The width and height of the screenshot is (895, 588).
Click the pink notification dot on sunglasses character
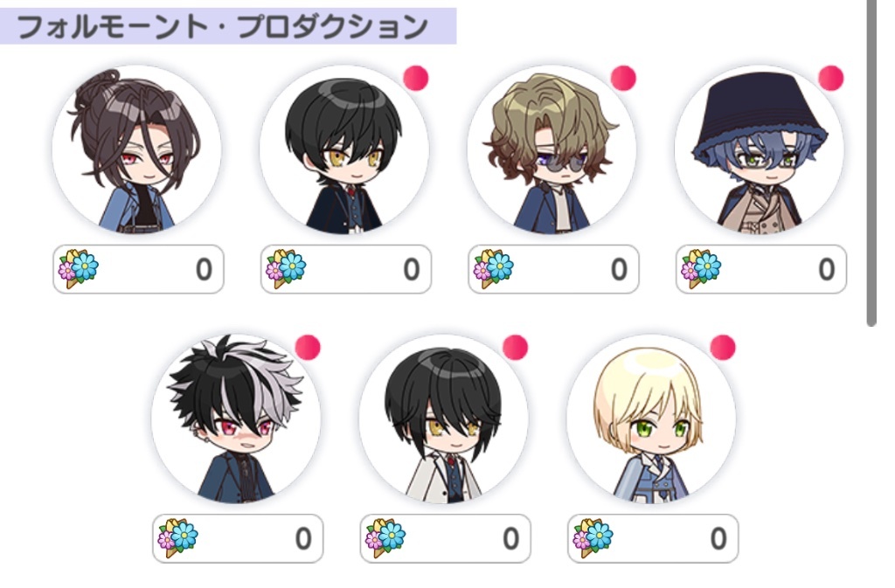click(623, 78)
